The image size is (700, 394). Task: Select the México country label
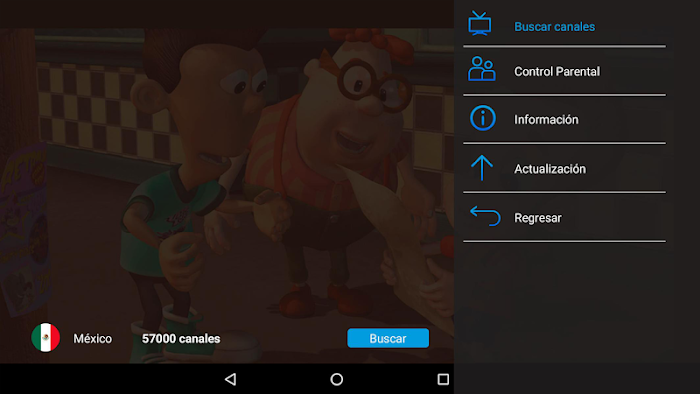coord(92,339)
